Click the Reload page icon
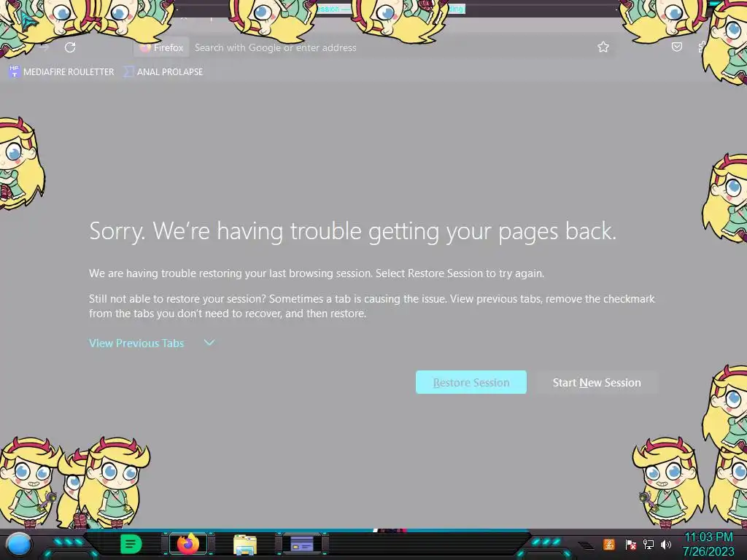The width and height of the screenshot is (747, 560). click(x=70, y=47)
